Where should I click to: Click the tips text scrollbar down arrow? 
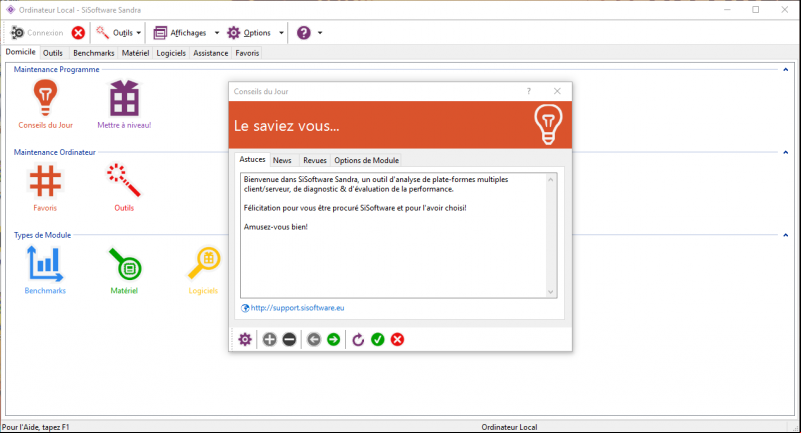click(x=551, y=292)
